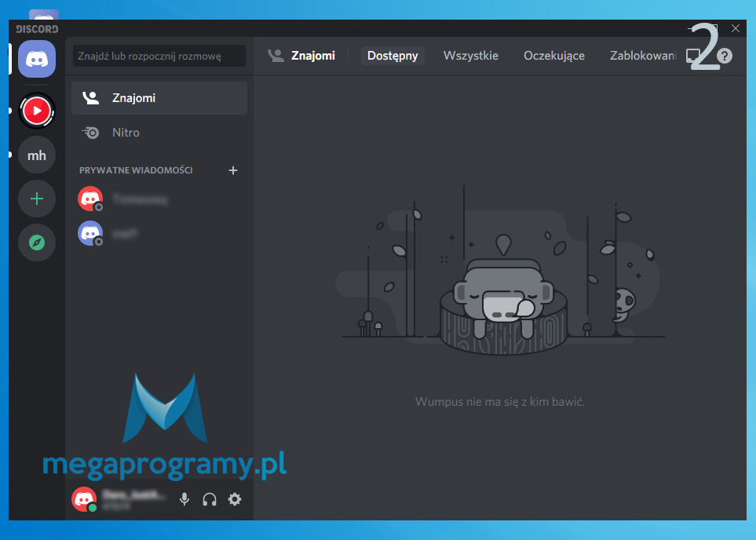Switch to the Oczekujące tab
The width and height of the screenshot is (756, 540).
[x=554, y=56]
